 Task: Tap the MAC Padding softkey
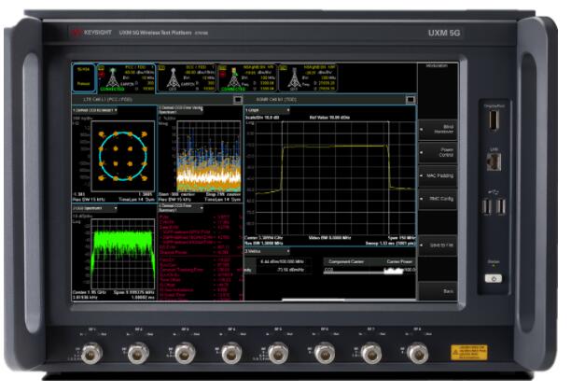(x=438, y=175)
